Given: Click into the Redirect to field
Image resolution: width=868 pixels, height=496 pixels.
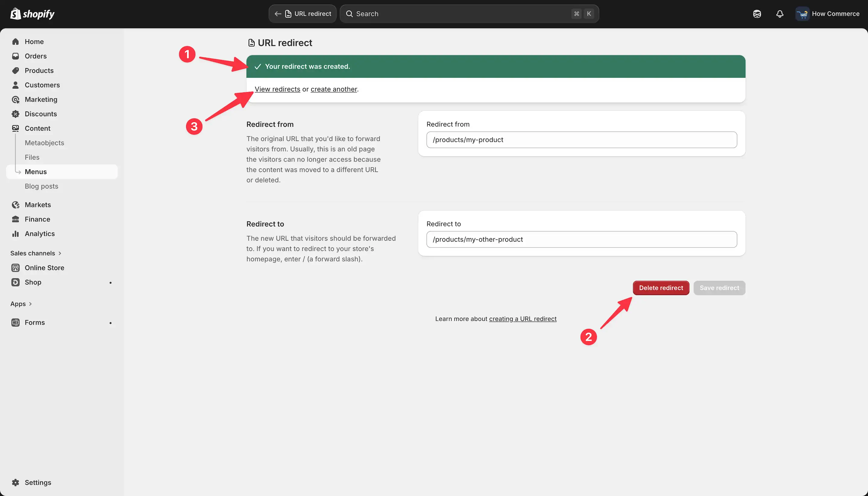Looking at the screenshot, I should click(582, 239).
